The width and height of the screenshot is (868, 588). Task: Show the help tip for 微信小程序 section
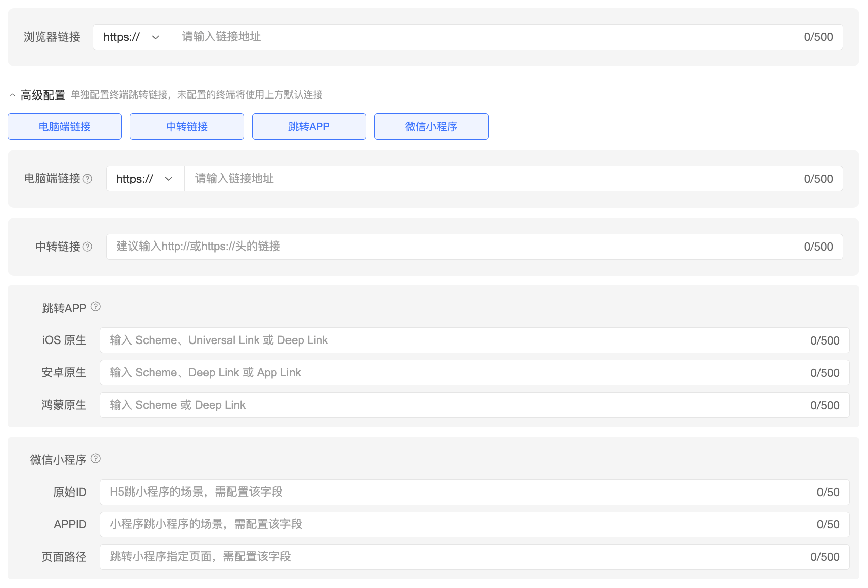(95, 458)
